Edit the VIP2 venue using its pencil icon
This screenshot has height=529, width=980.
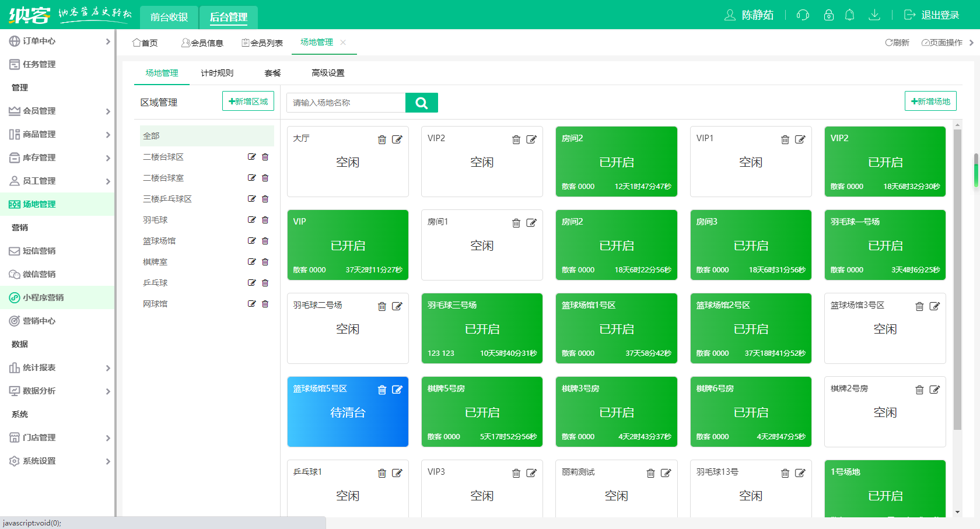pos(531,139)
